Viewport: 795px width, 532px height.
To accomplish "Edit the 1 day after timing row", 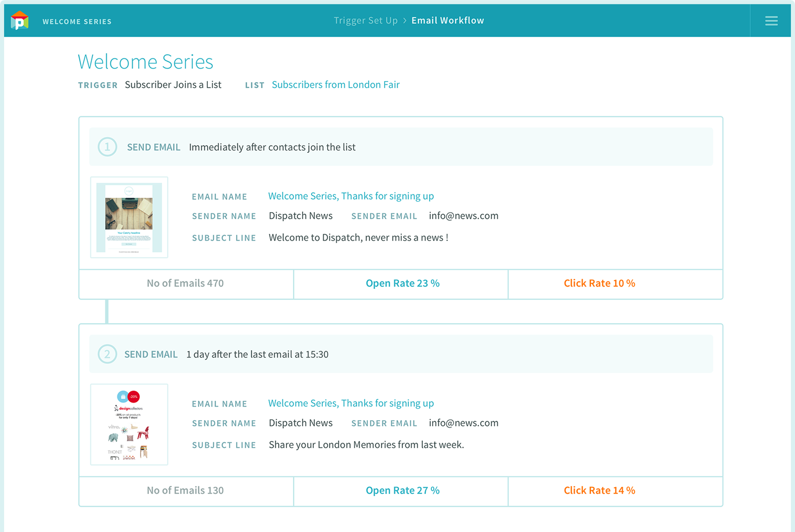I will coord(401,354).
